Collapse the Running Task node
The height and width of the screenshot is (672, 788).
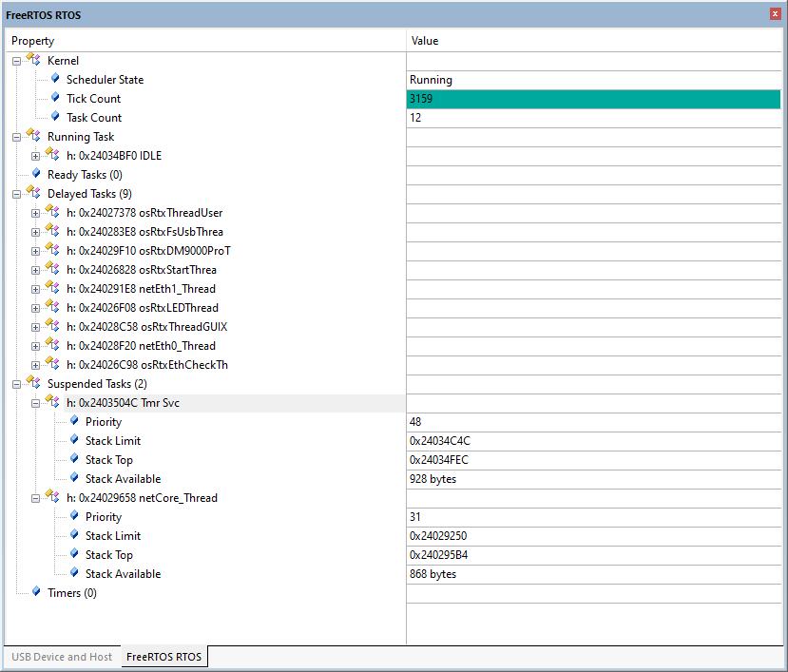point(16,137)
